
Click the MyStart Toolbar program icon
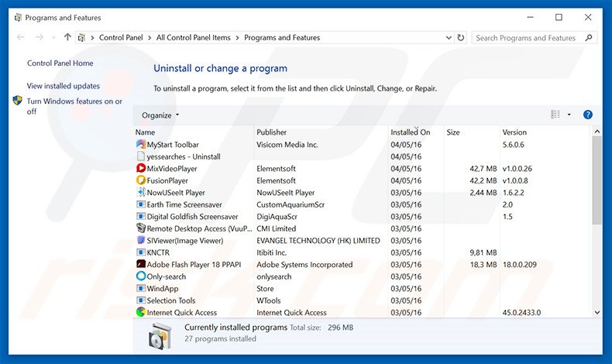pyautogui.click(x=140, y=145)
